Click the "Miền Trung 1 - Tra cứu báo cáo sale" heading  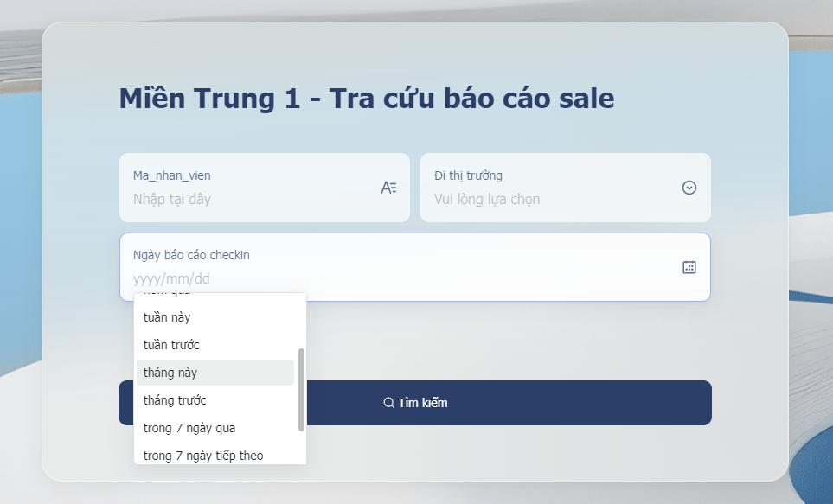tap(367, 99)
